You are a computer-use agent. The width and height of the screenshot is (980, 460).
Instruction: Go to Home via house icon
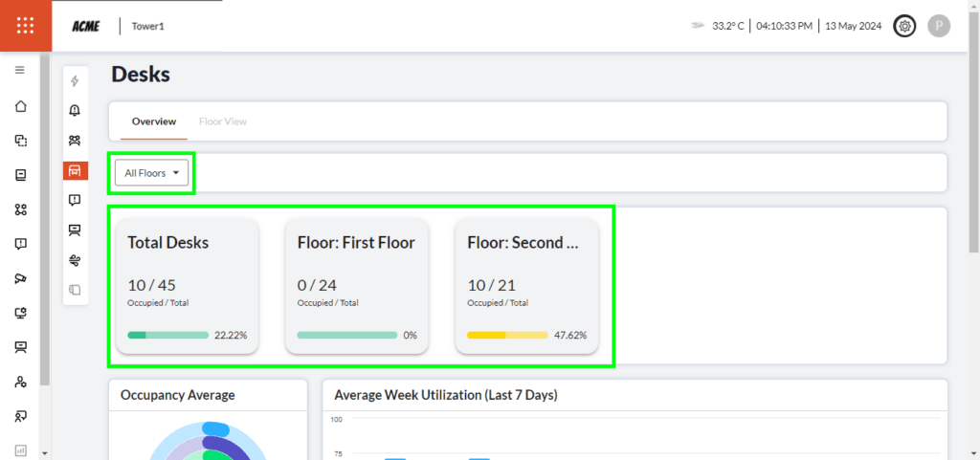(20, 106)
